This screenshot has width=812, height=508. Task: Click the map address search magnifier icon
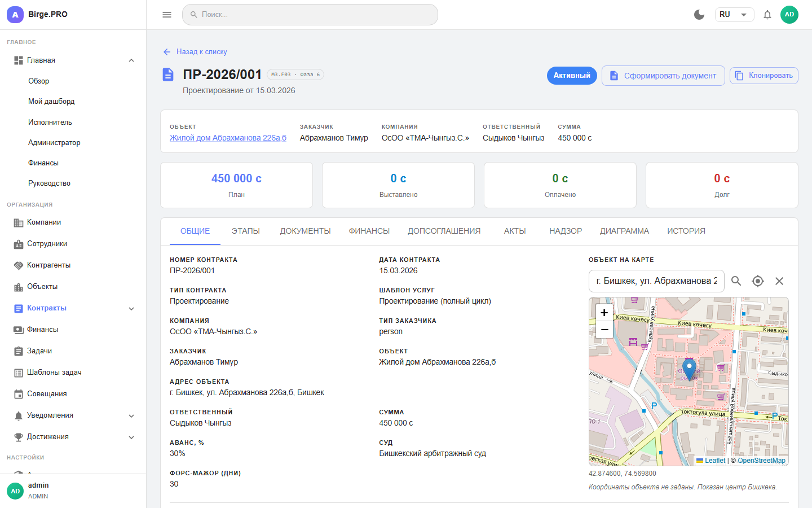pos(736,281)
